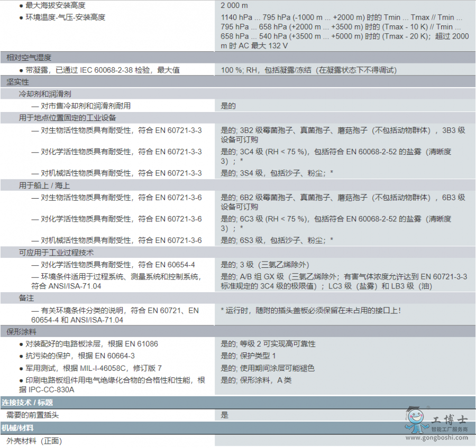Select the '3S4 级，包括沙子、粉尘' value
The image size is (476, 448).
pos(277,173)
